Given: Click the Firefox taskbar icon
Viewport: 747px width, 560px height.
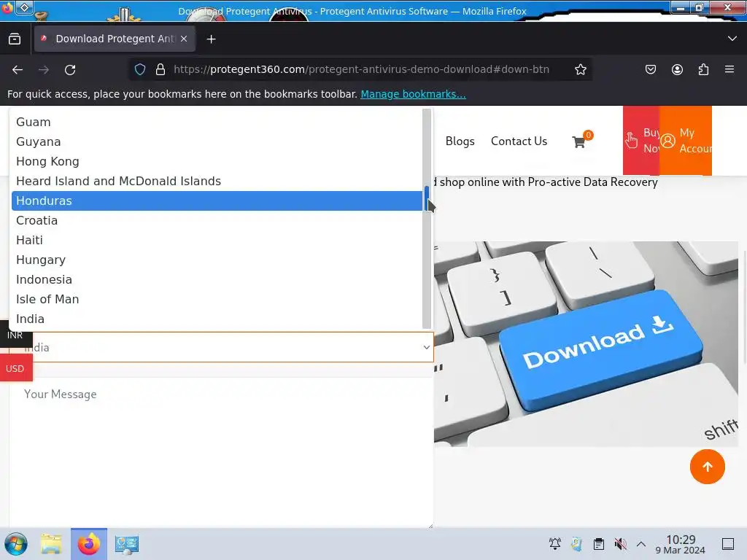Looking at the screenshot, I should click(x=89, y=544).
